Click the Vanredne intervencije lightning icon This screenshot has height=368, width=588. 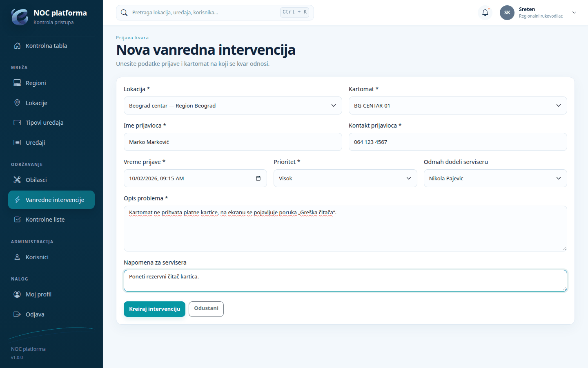coord(17,200)
